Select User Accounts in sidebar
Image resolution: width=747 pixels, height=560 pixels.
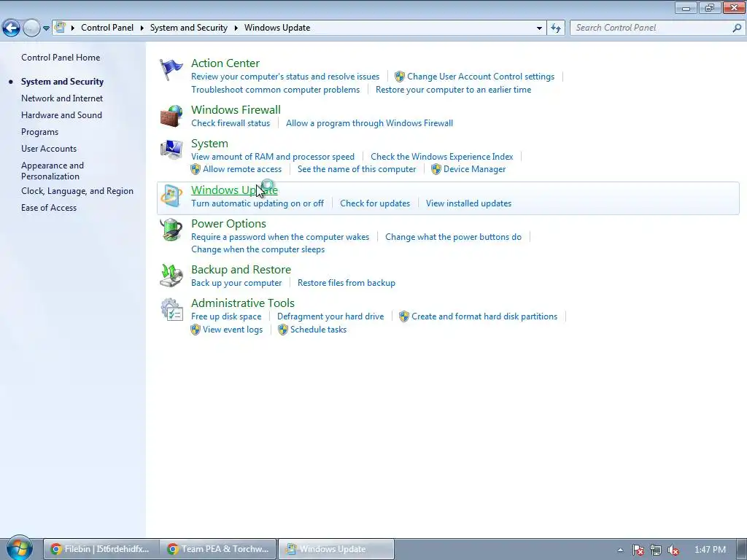pyautogui.click(x=49, y=149)
